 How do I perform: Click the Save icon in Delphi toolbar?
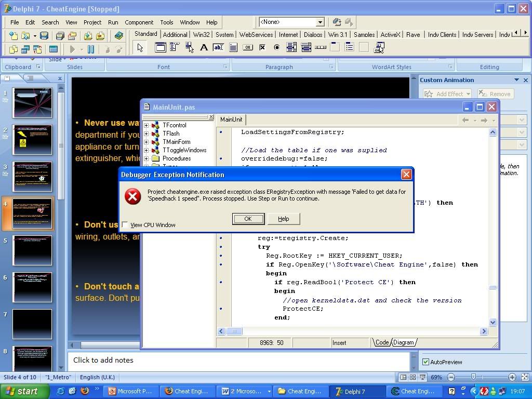[x=44, y=35]
